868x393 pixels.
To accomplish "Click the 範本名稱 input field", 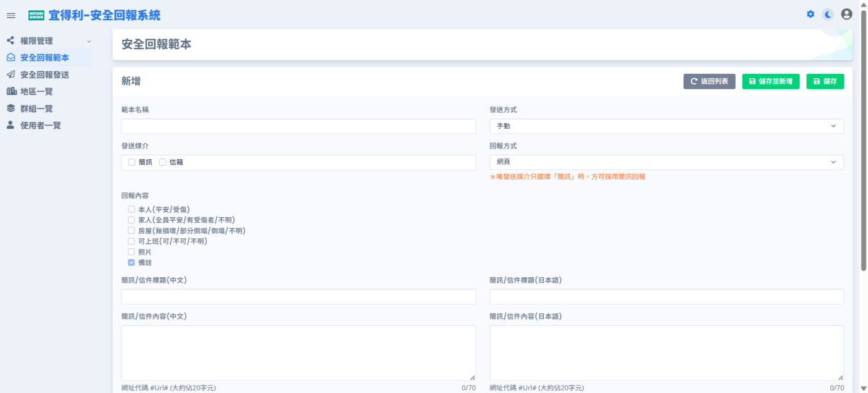I will 298,126.
